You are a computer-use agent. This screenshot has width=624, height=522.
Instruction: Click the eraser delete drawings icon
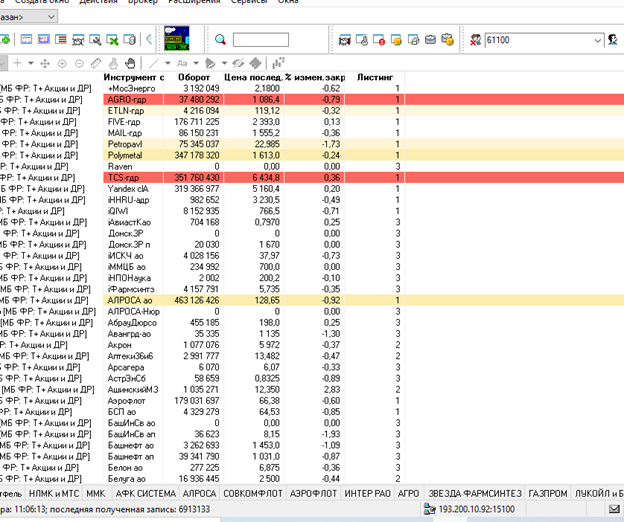(x=255, y=63)
